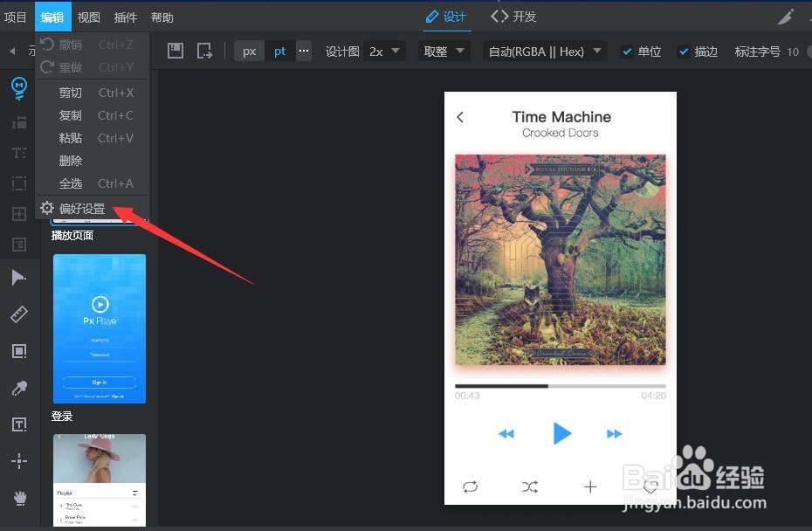
Task: Open more unit options ellipsis
Action: click(304, 51)
